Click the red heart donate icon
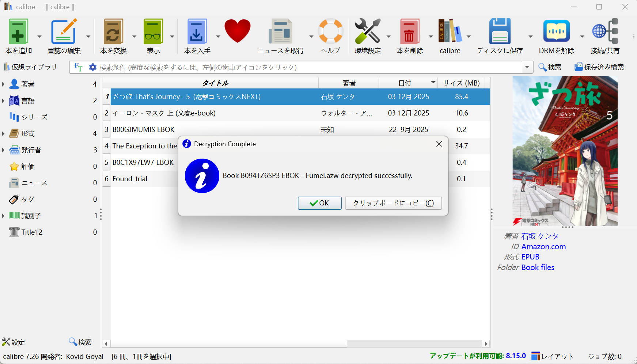Screen dimensions: 637x364 click(x=237, y=31)
